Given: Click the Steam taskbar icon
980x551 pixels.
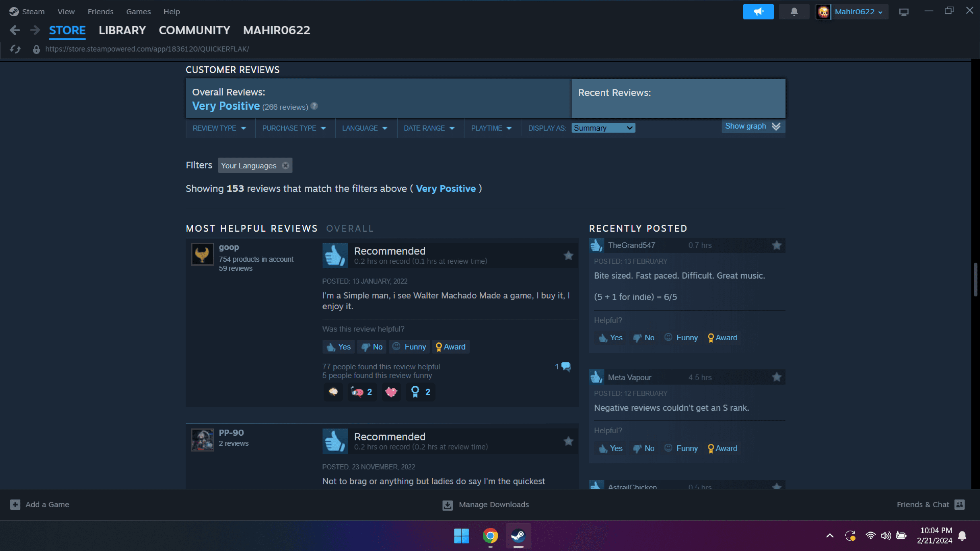Looking at the screenshot, I should tap(518, 536).
